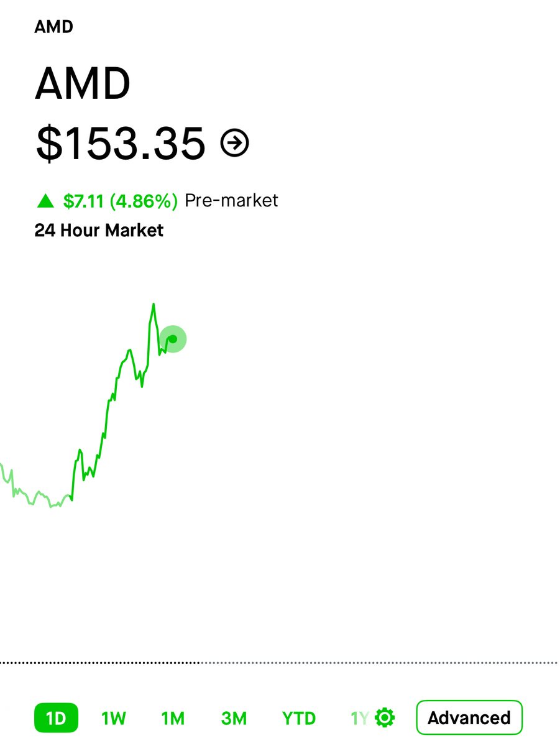Select the faded 1Y range
The height and width of the screenshot is (746, 560).
point(360,719)
